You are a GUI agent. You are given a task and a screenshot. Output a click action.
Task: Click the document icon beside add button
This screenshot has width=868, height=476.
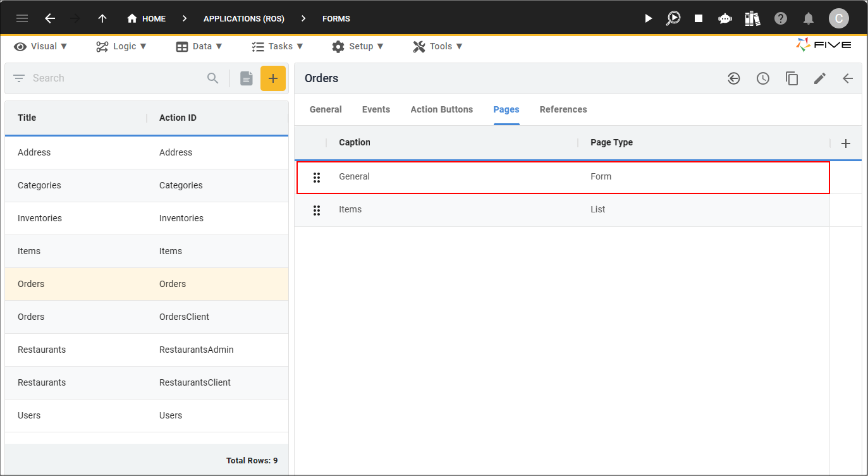coord(247,78)
